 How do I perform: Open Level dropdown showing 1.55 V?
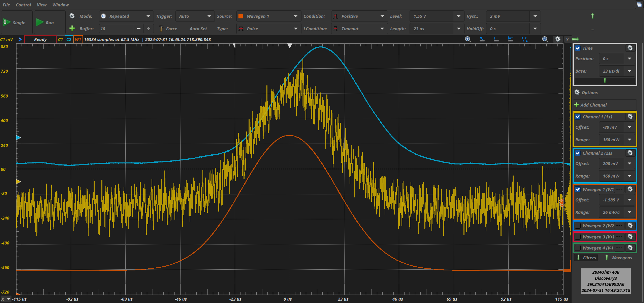[437, 16]
